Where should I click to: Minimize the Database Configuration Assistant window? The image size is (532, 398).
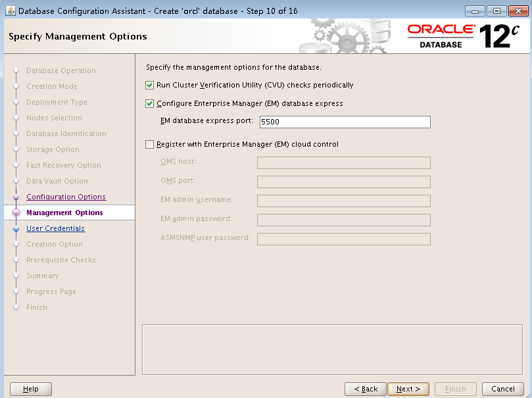coord(475,11)
